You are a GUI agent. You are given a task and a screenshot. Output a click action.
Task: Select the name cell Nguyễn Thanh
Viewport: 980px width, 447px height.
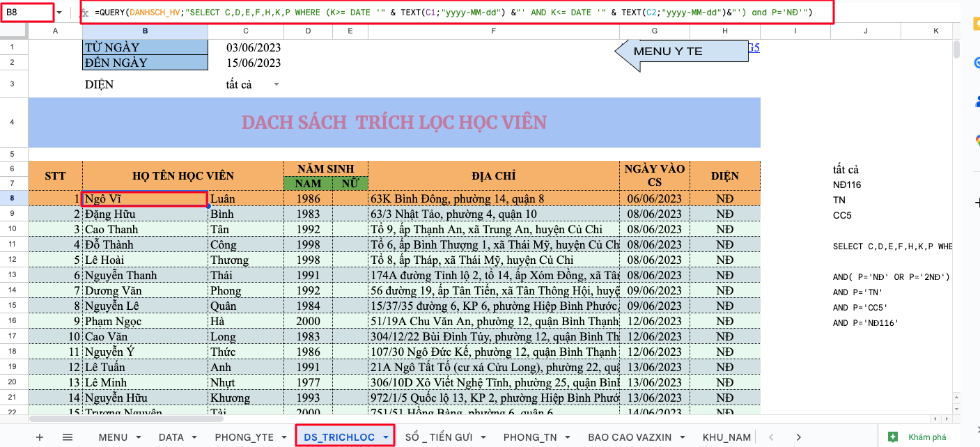point(145,275)
